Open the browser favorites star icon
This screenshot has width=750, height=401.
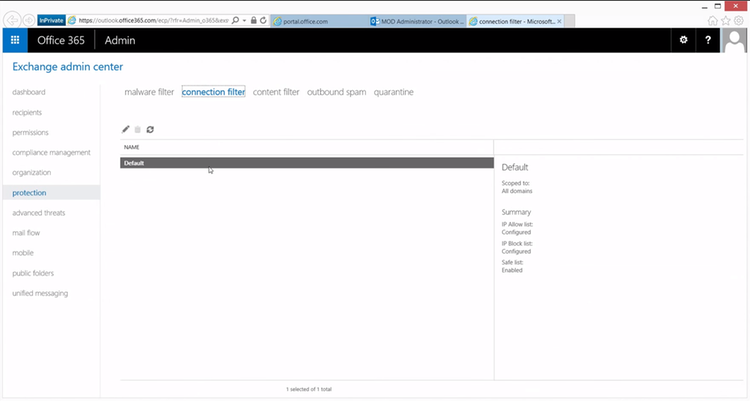click(x=726, y=20)
